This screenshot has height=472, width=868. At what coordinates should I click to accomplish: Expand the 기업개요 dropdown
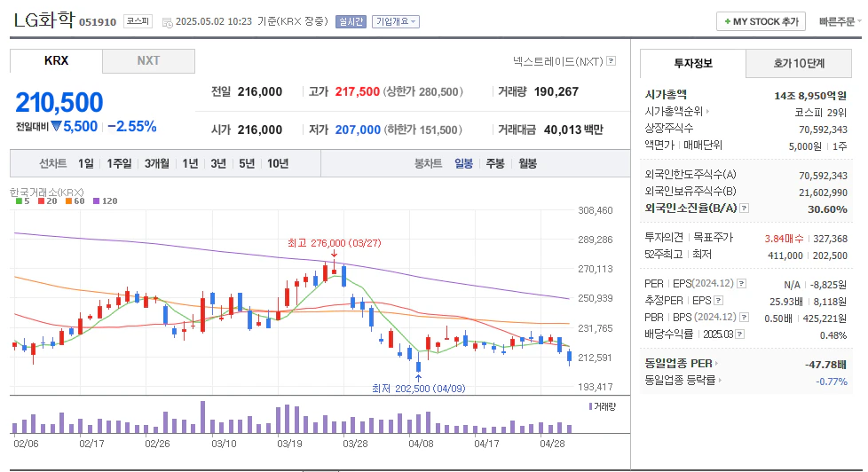click(395, 21)
